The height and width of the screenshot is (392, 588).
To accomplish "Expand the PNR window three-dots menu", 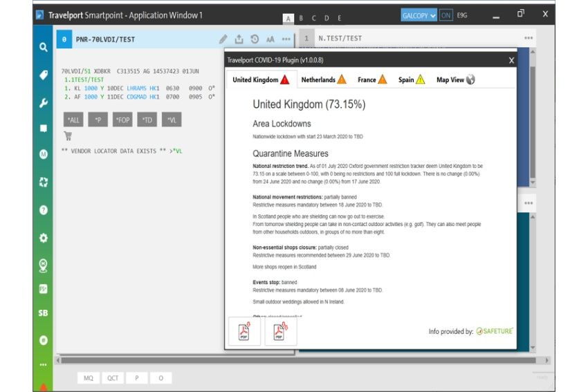I will pos(286,39).
